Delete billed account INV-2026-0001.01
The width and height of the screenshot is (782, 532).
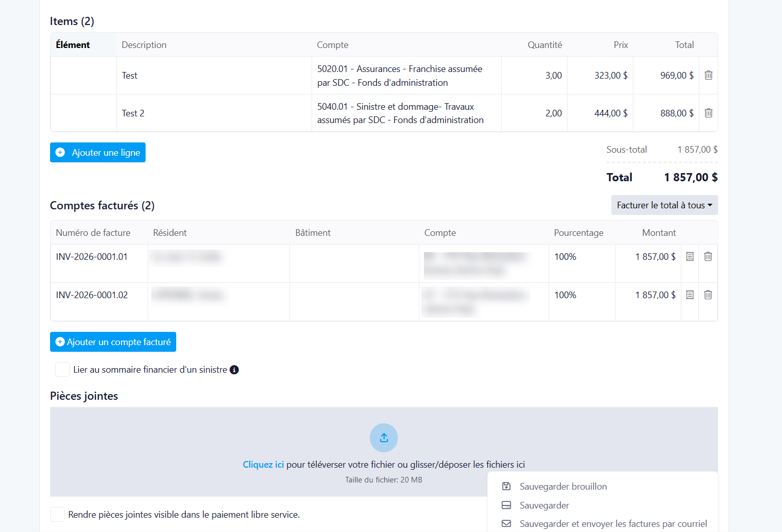[708, 256]
